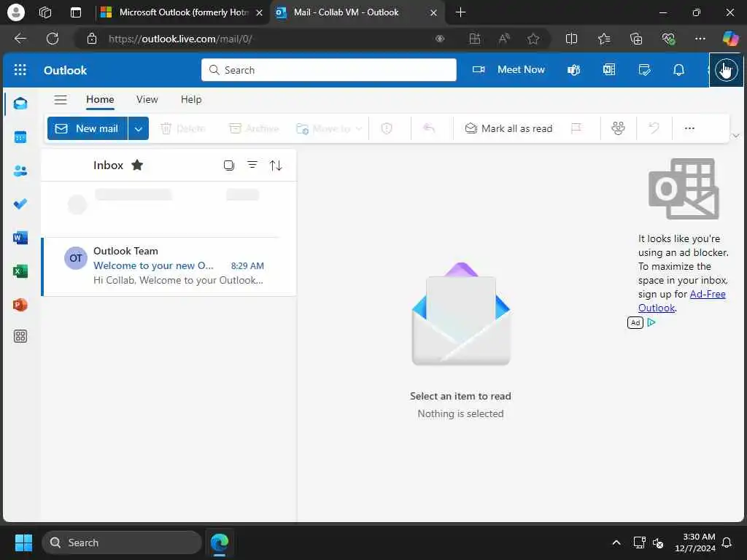This screenshot has height=560, width=747.
Task: Click the Archive toolbar button
Action: [x=254, y=128]
